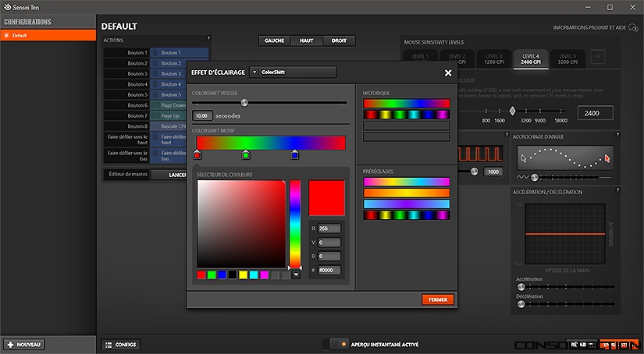Click the Accrochage d'angle help icon

coord(617,135)
